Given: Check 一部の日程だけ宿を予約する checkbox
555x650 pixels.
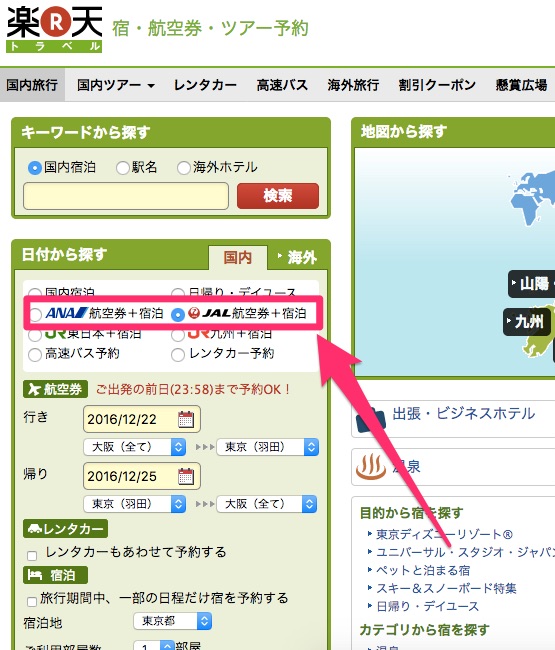Looking at the screenshot, I should [32, 601].
